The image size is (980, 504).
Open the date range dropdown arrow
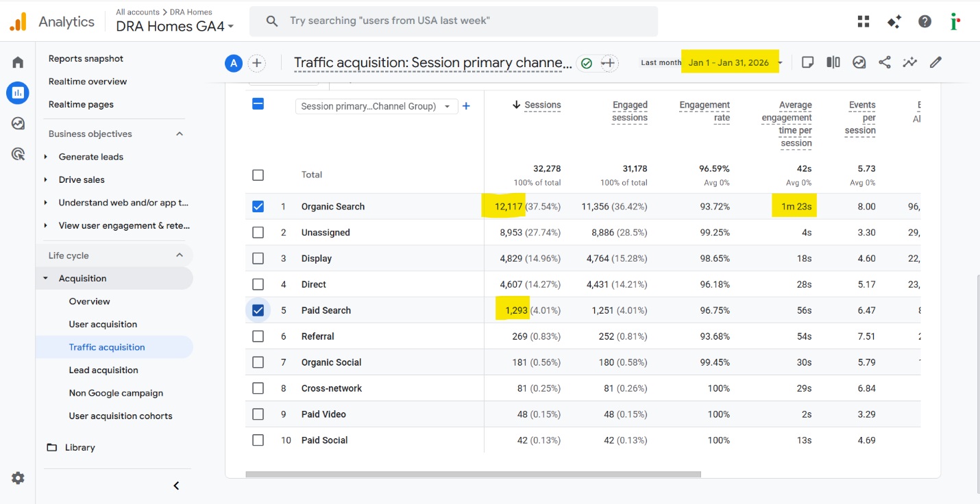pos(780,63)
